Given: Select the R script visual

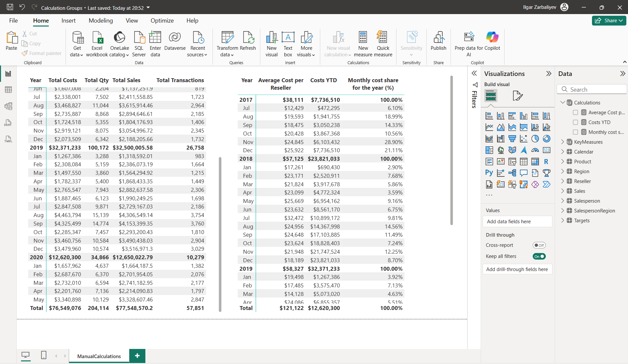Looking at the screenshot, I should pos(546,161).
